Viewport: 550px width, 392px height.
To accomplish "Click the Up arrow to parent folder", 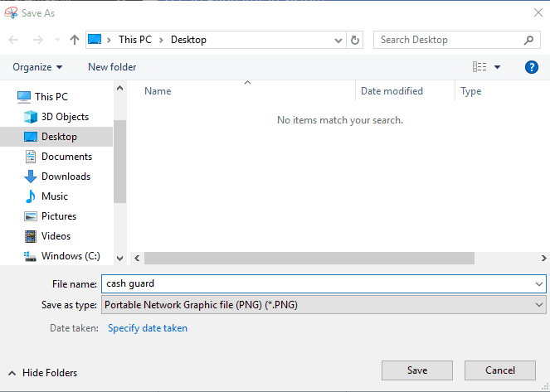I will click(75, 40).
